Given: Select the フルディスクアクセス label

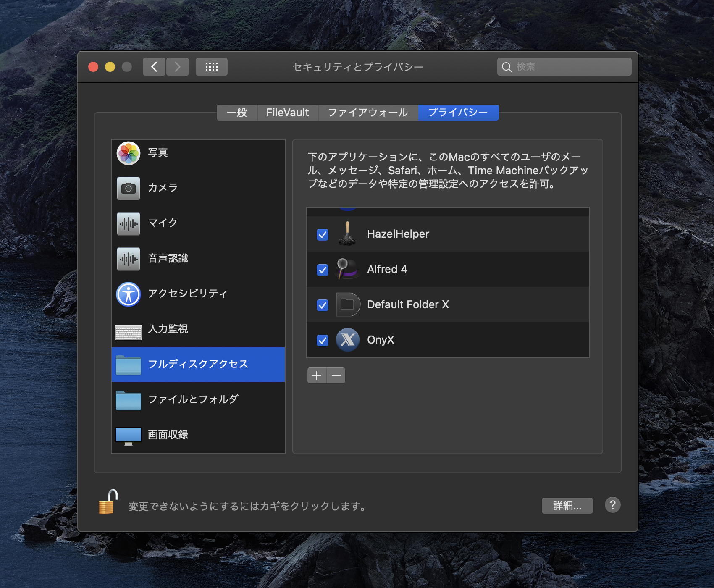Looking at the screenshot, I should tap(198, 364).
